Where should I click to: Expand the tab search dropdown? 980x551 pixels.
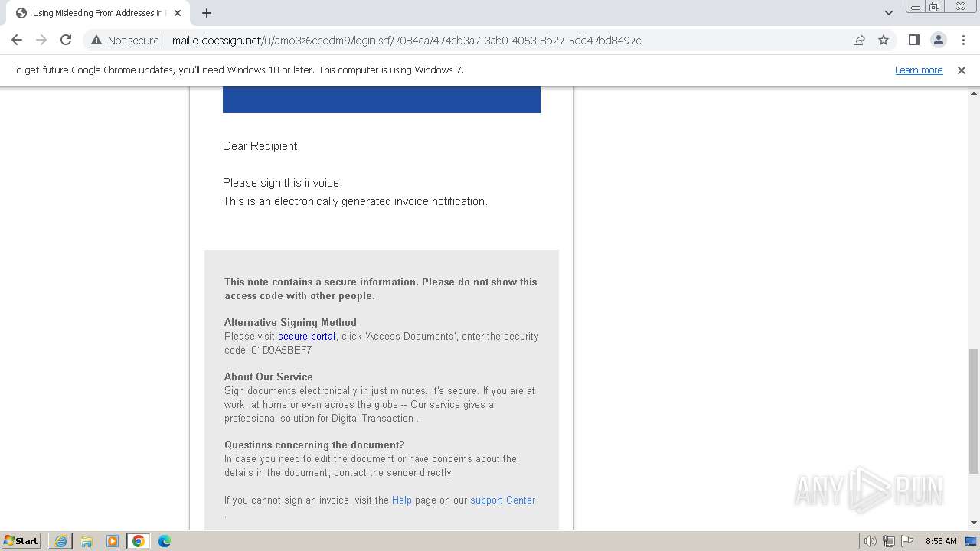[x=889, y=13]
